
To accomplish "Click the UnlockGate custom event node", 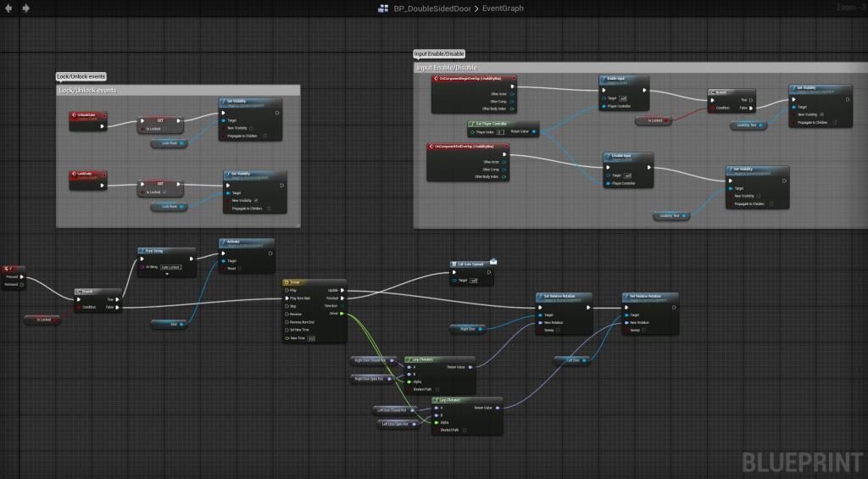I will 87,114.
